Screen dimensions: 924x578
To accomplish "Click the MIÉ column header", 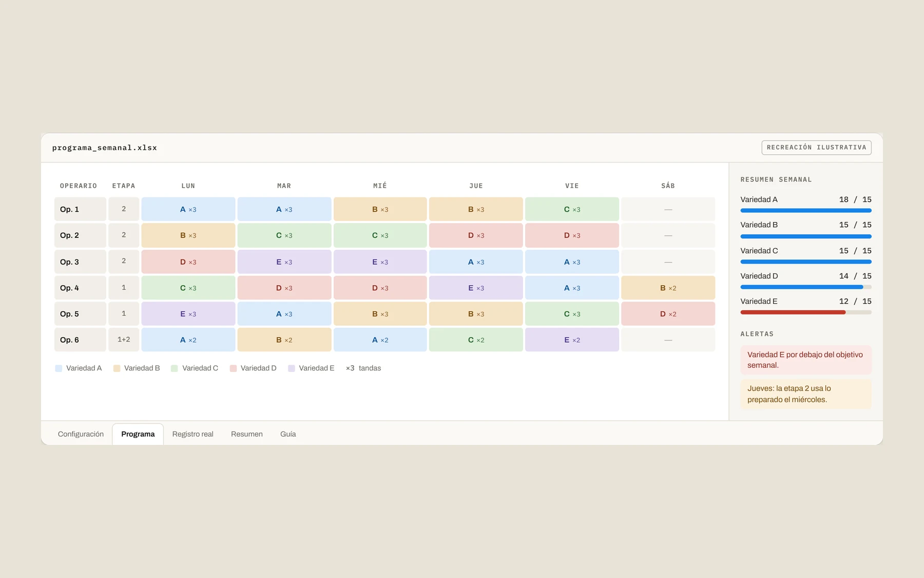I will 380,186.
